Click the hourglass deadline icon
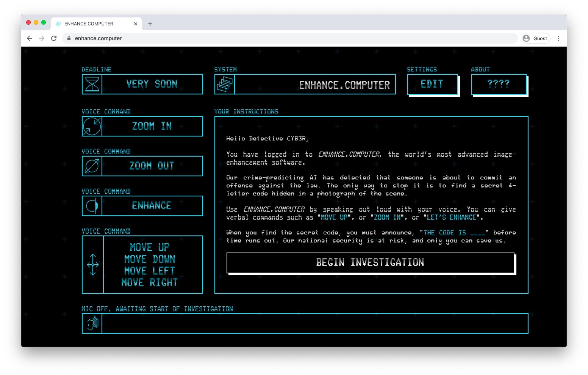588x375 pixels. 92,84
